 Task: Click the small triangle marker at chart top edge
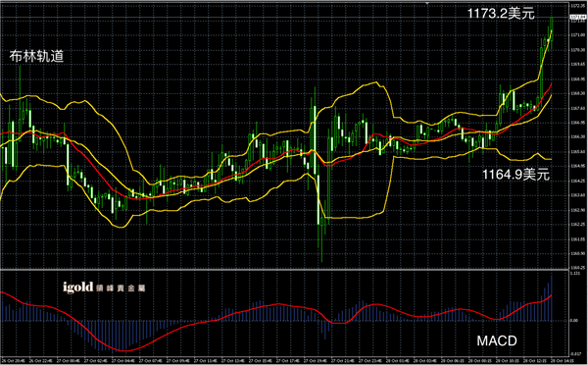[x=426, y=3]
